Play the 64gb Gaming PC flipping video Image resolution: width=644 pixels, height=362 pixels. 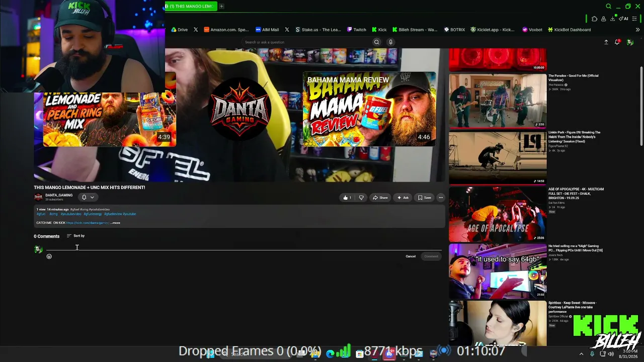(498, 271)
